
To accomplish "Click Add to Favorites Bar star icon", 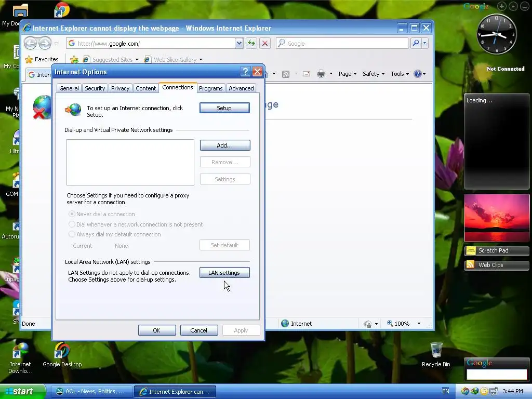I will pyautogui.click(x=74, y=60).
